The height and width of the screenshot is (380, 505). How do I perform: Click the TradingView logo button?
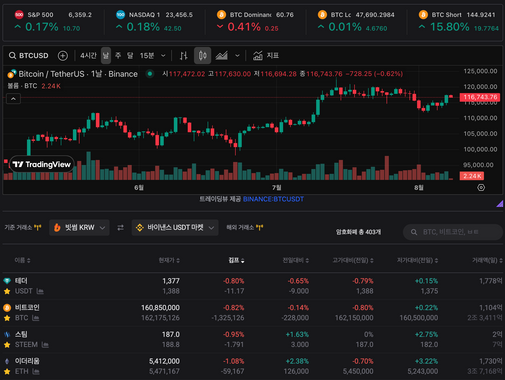[42, 164]
